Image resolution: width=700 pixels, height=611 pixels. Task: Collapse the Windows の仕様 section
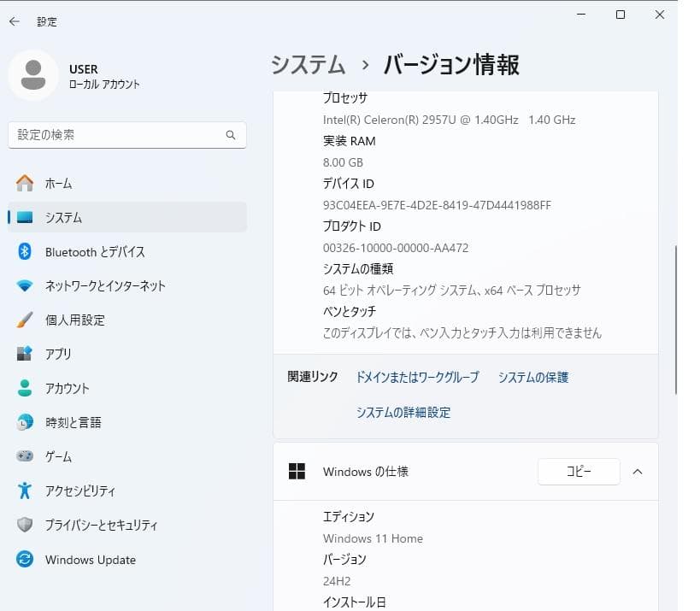pos(638,471)
